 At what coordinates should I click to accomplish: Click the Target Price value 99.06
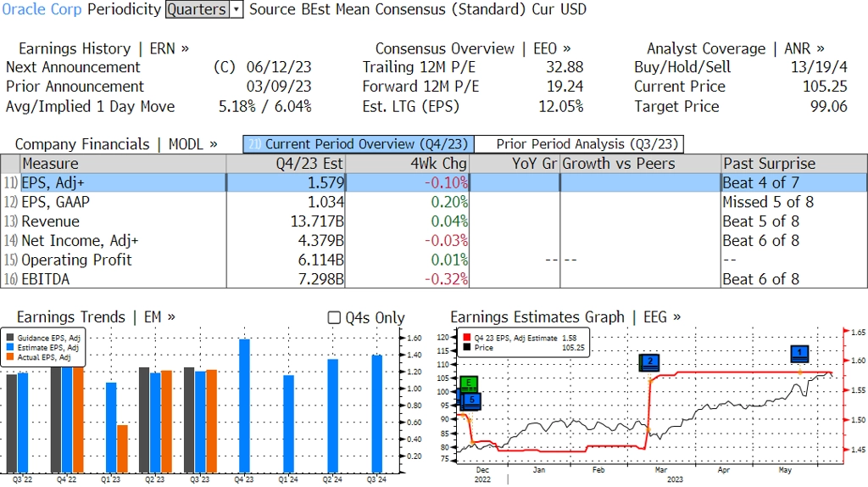(829, 107)
